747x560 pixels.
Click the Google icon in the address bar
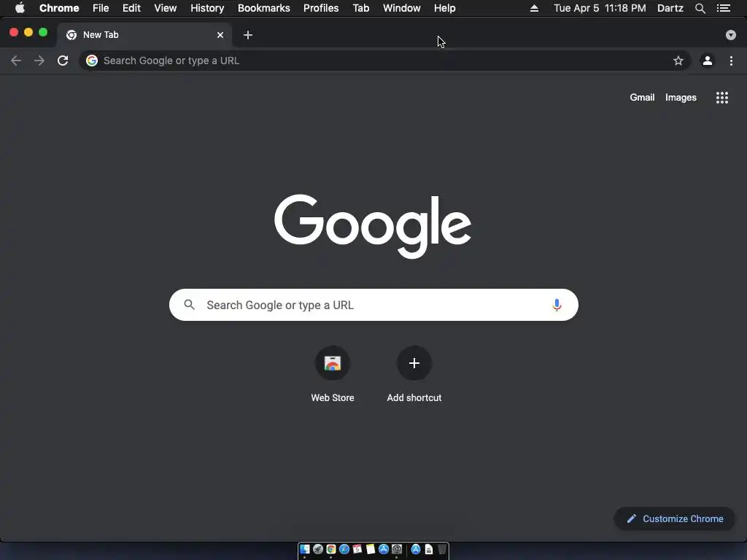tap(92, 61)
